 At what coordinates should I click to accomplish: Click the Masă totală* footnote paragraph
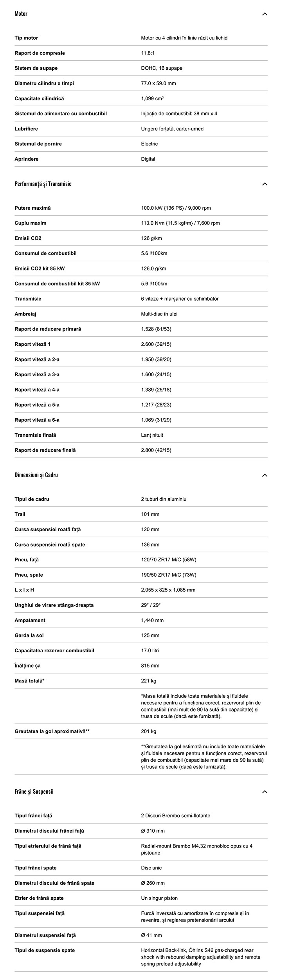point(201,706)
